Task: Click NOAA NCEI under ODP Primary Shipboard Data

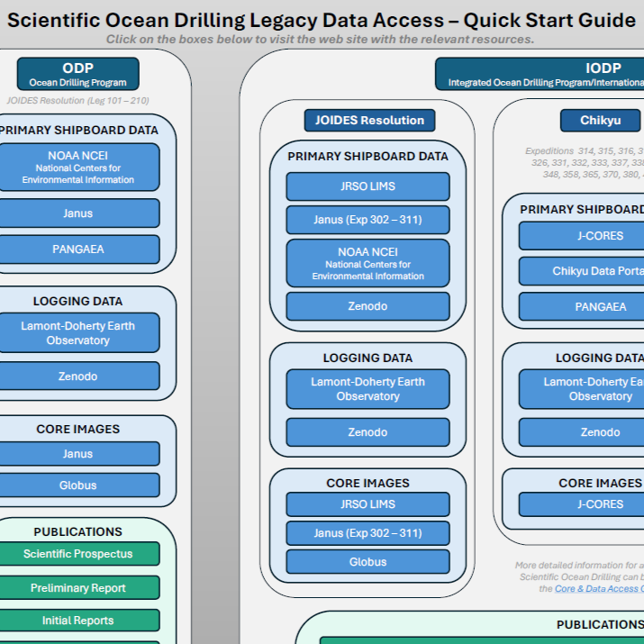Action: 78,168
